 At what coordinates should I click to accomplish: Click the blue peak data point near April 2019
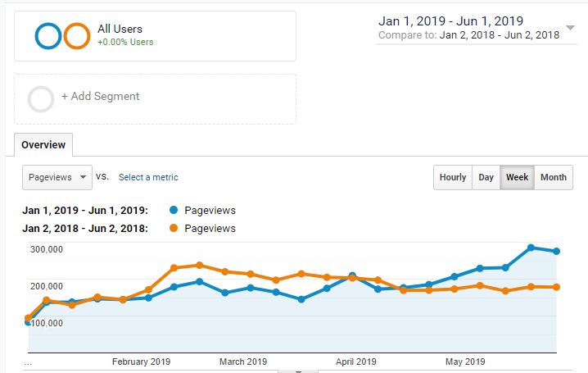click(352, 276)
